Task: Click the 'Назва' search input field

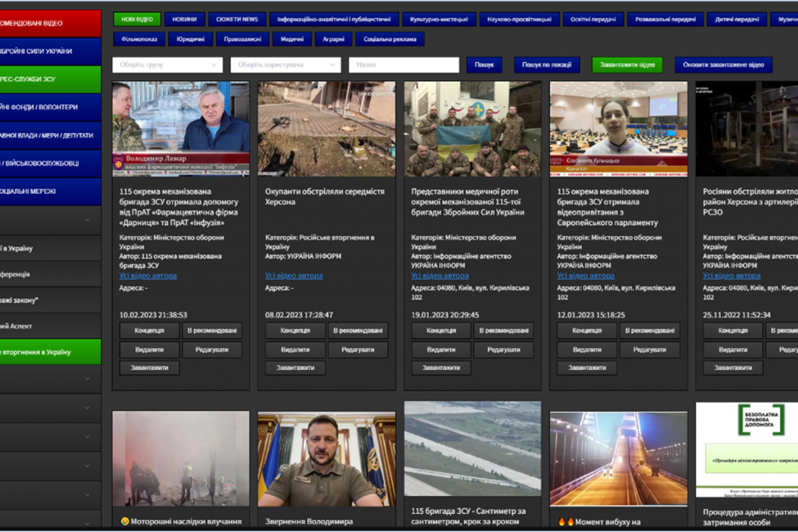Action: tap(404, 65)
